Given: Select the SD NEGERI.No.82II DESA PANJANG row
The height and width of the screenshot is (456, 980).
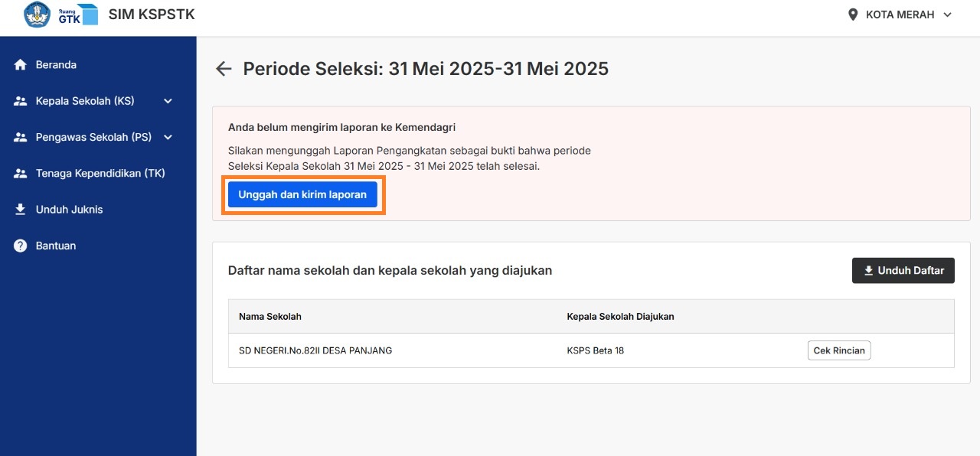Looking at the screenshot, I should point(591,350).
